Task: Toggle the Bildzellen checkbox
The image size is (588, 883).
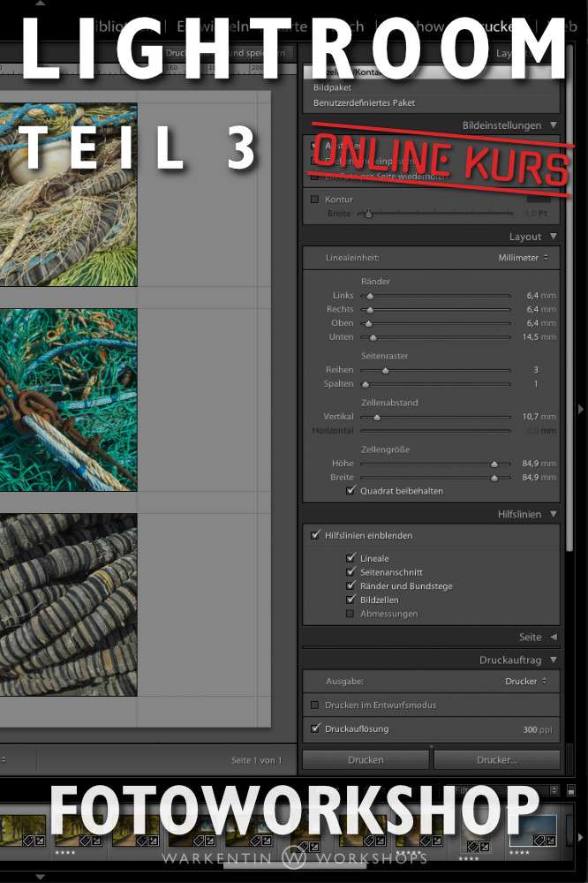Action: tap(351, 600)
